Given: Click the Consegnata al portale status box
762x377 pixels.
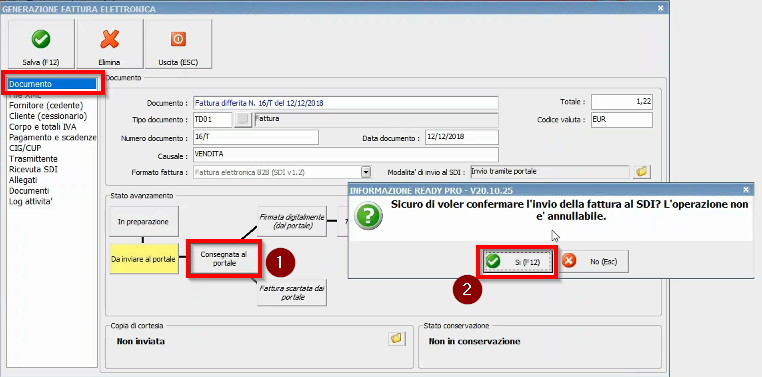Looking at the screenshot, I should (x=224, y=258).
